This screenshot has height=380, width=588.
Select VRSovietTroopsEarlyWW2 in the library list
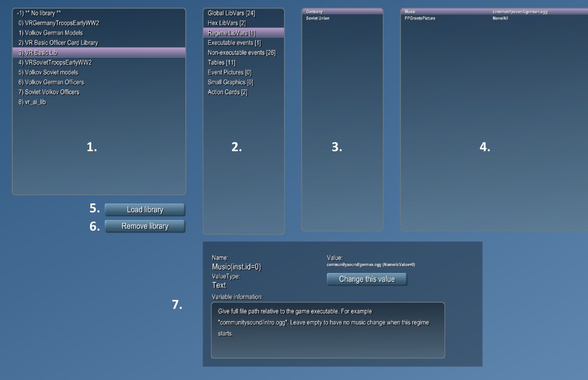click(55, 62)
